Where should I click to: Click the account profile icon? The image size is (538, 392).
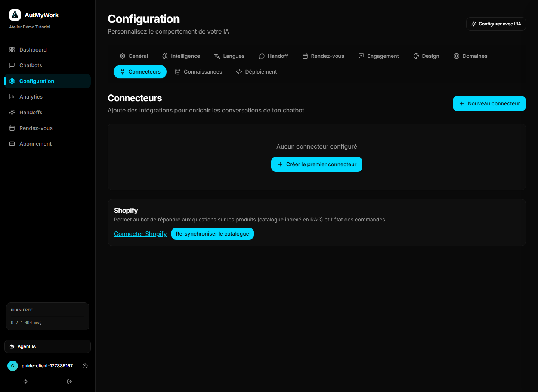[x=85, y=366]
